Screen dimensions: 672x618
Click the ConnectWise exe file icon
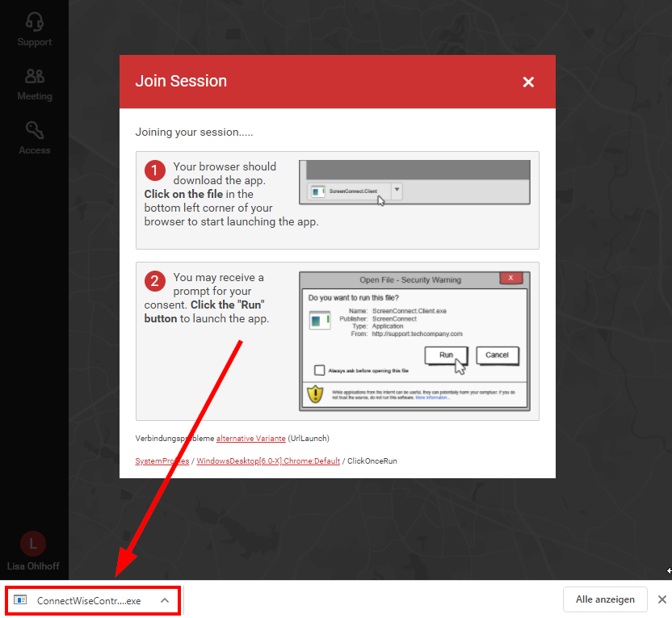pos(20,599)
